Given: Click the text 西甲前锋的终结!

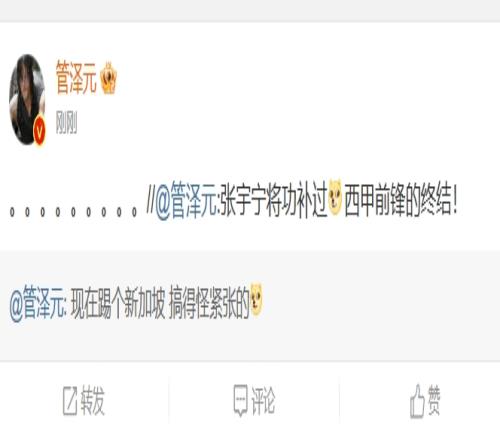Looking at the screenshot, I should coord(400,201).
